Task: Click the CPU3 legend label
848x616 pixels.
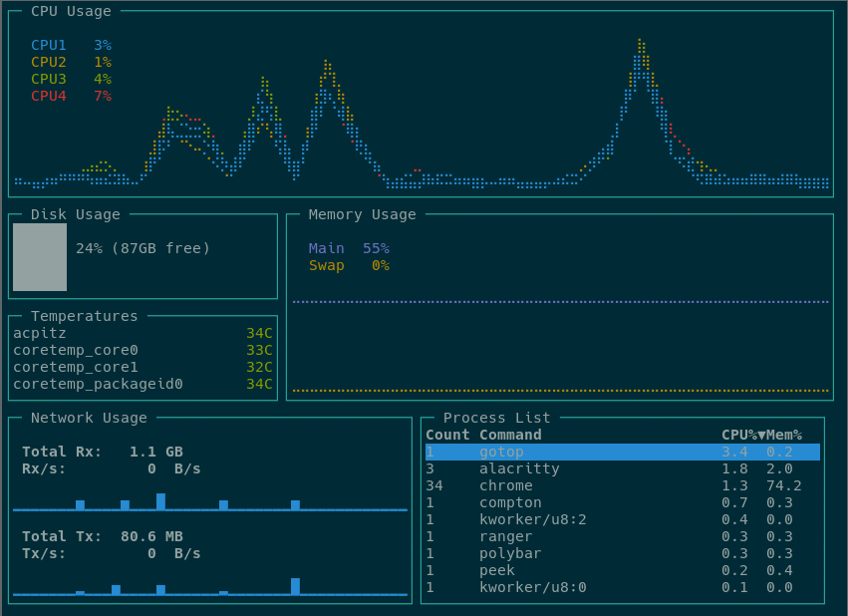Action: (x=48, y=79)
